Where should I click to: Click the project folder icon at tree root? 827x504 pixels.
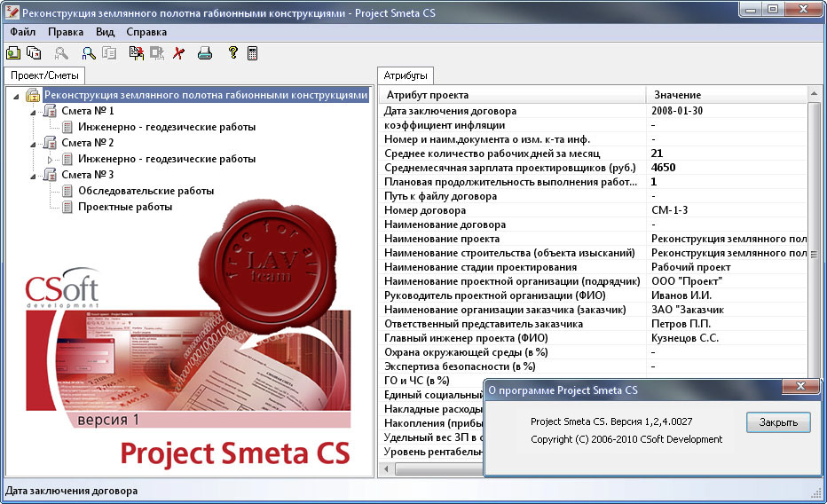click(x=33, y=95)
